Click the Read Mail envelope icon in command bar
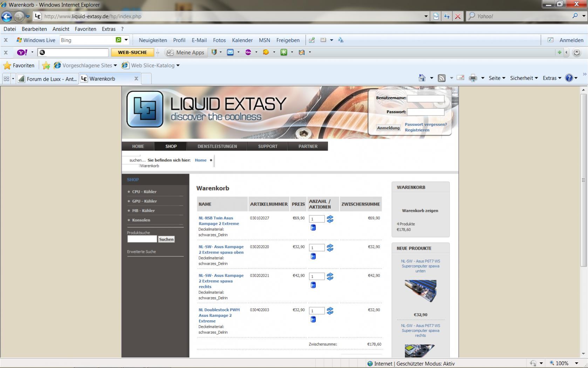Viewport: 588px width, 368px height. pyautogui.click(x=460, y=78)
